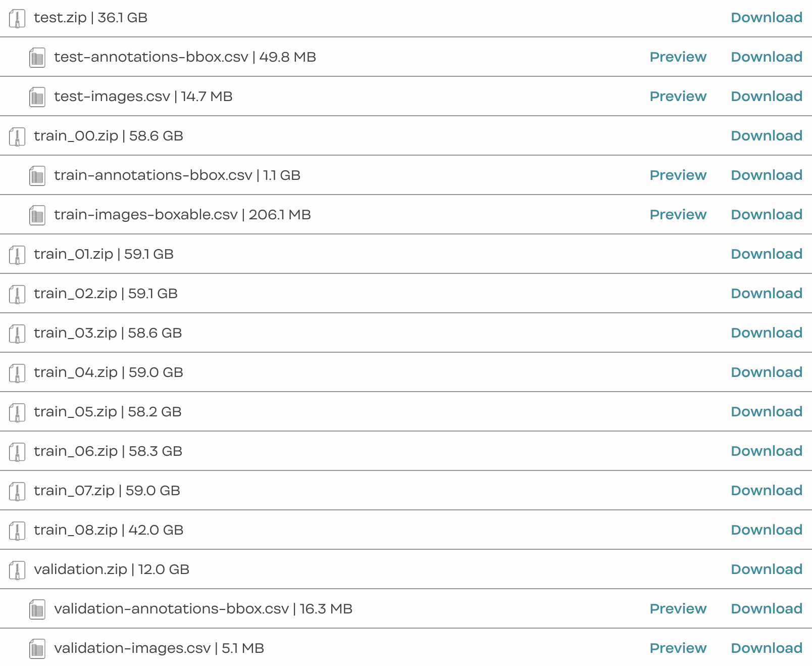Click the train-annotations-bbox.csv file icon
Viewport: 812px width, 666px height.
pyautogui.click(x=37, y=176)
